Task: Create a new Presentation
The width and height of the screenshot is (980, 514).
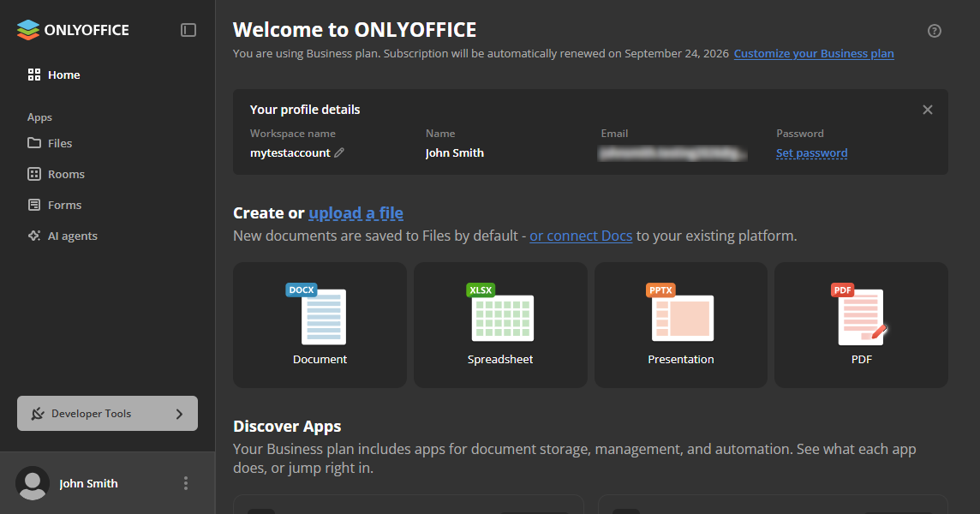Action: (681, 326)
